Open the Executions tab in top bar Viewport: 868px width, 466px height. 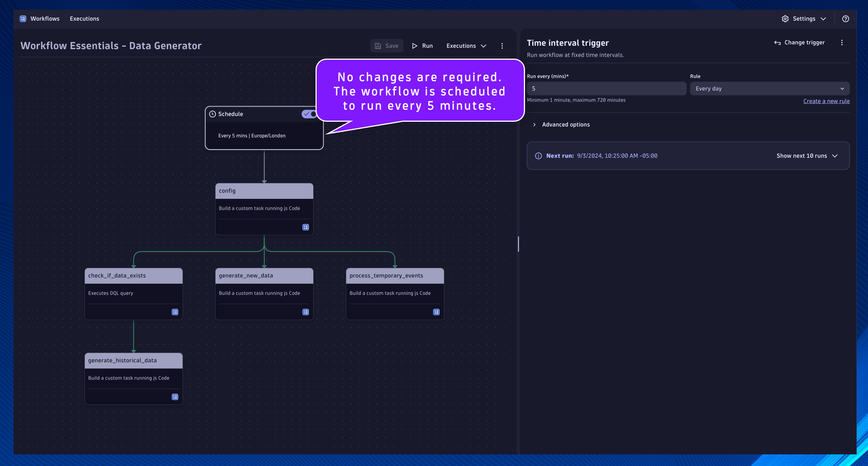(84, 19)
